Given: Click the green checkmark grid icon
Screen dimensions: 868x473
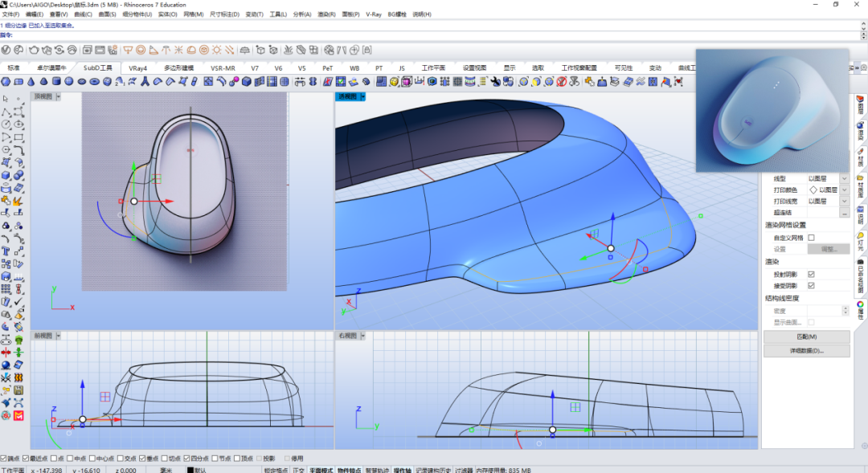Looking at the screenshot, I should [341, 81].
